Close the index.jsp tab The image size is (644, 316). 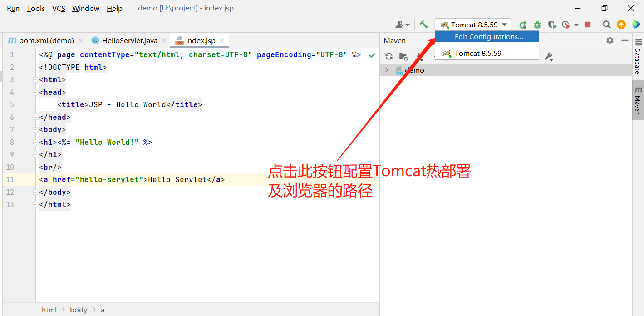click(222, 40)
